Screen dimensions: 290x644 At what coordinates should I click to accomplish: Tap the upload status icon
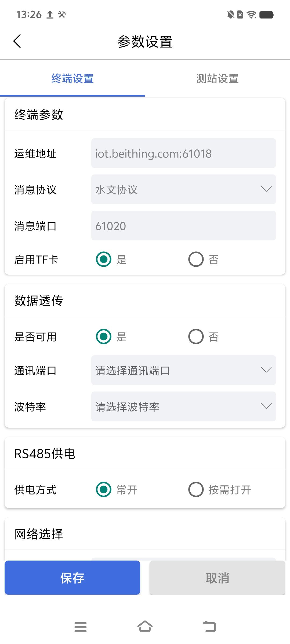click(50, 14)
